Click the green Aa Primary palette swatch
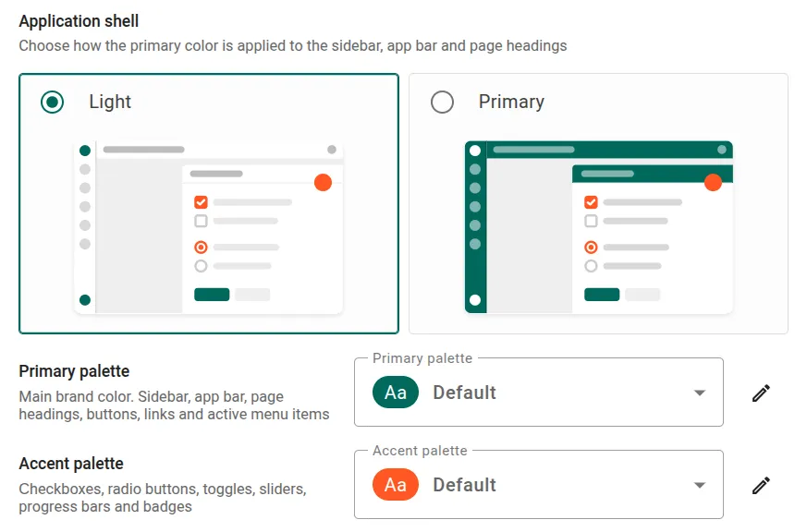The width and height of the screenshot is (807, 532). point(396,393)
